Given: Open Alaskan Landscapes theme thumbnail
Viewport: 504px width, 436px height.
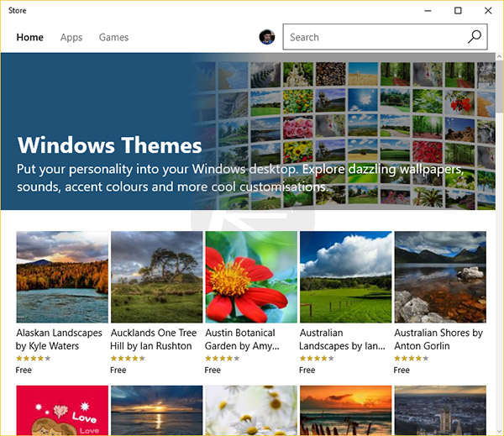Looking at the screenshot, I should (x=62, y=277).
